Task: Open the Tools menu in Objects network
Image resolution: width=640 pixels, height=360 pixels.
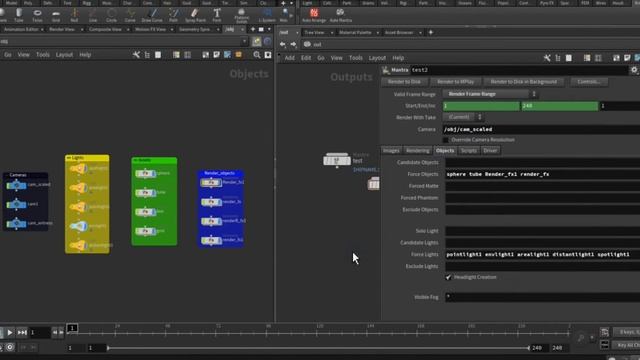Action: point(42,55)
